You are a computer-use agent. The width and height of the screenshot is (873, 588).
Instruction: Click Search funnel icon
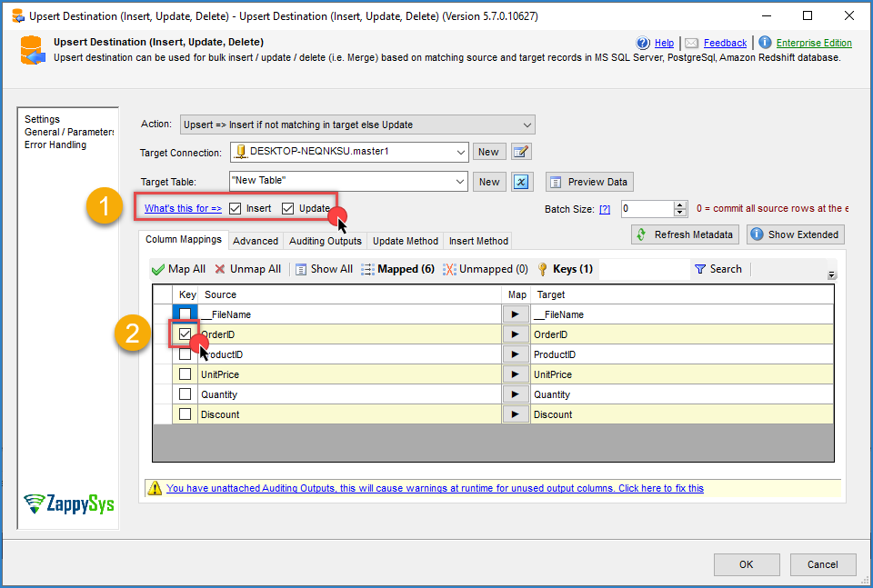pyautogui.click(x=700, y=269)
